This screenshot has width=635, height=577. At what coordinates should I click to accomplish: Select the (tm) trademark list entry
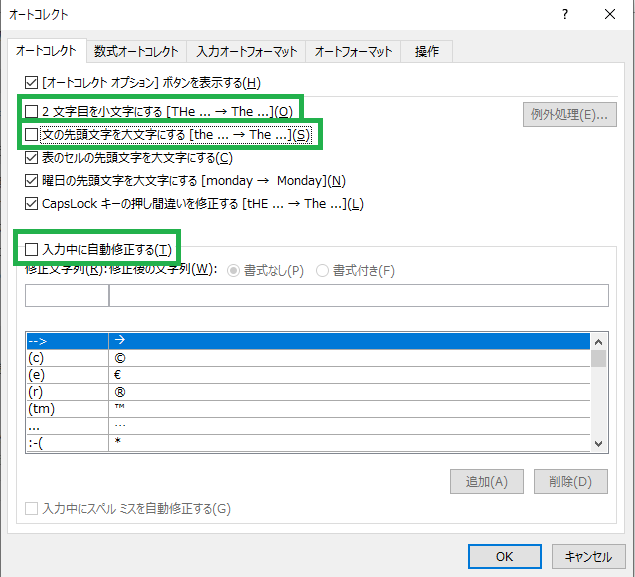tap(308, 409)
